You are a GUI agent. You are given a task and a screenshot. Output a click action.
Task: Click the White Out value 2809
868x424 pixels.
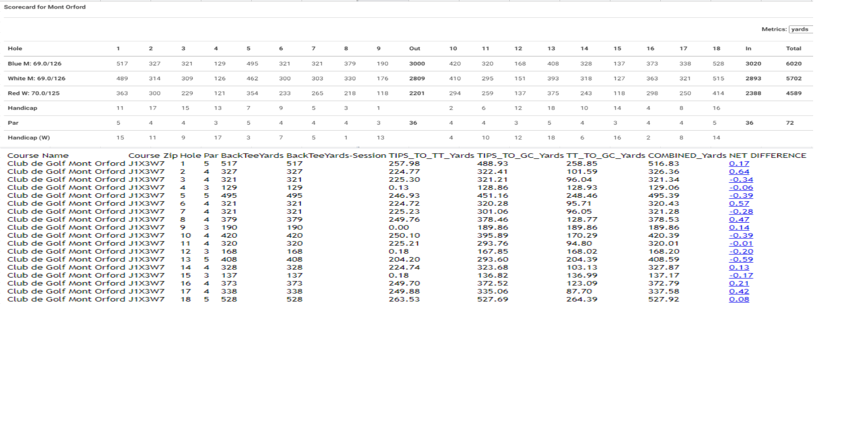417,78
